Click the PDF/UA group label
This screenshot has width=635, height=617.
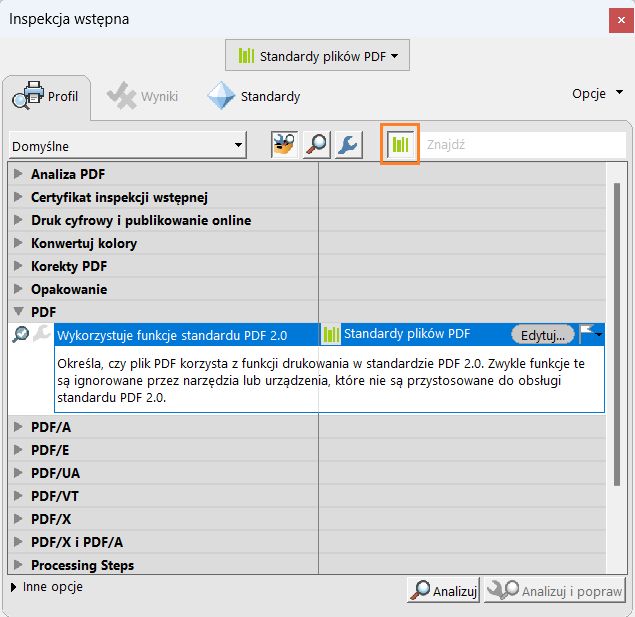tap(55, 473)
